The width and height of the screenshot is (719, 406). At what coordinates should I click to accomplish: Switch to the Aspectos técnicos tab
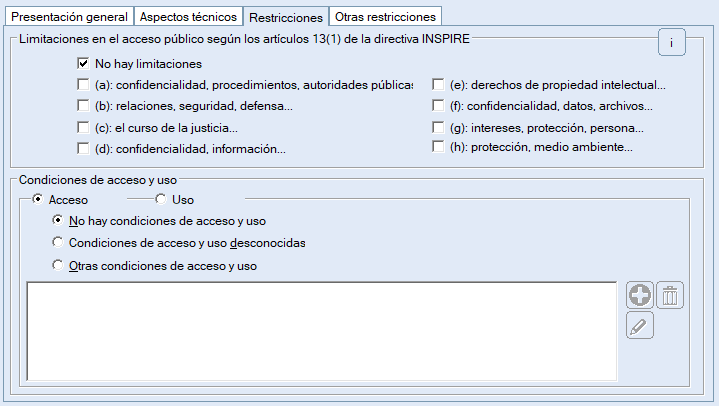(x=188, y=17)
